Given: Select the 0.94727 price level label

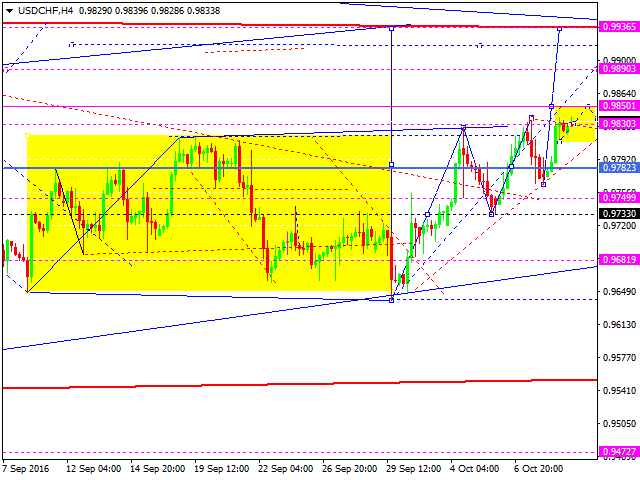Looking at the screenshot, I should point(619,452).
